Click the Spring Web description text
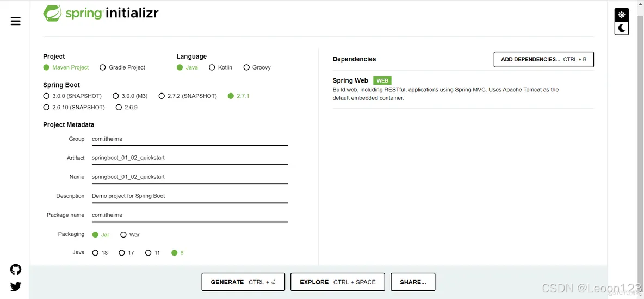This screenshot has height=299, width=644. [x=445, y=94]
